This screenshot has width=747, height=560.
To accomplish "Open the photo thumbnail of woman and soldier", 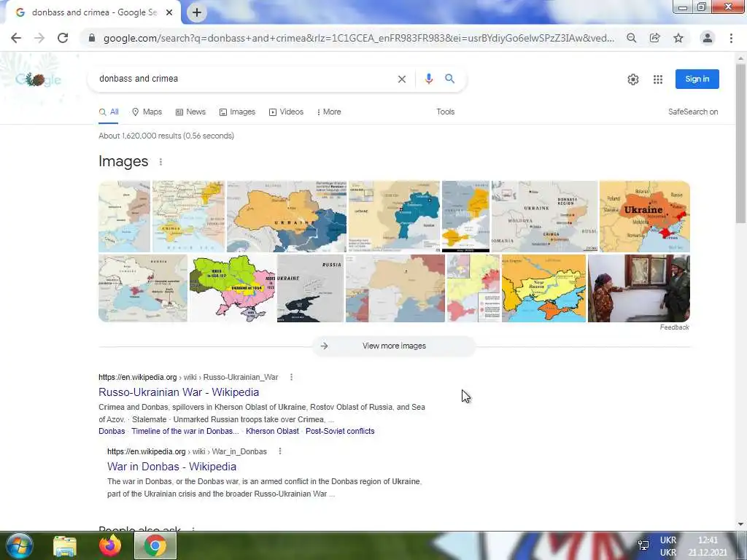I will point(639,288).
